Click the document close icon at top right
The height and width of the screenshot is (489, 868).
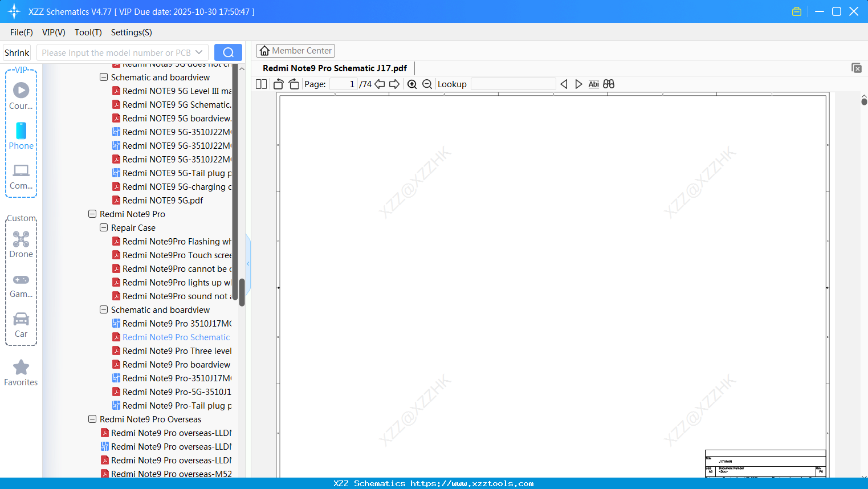[x=857, y=68]
